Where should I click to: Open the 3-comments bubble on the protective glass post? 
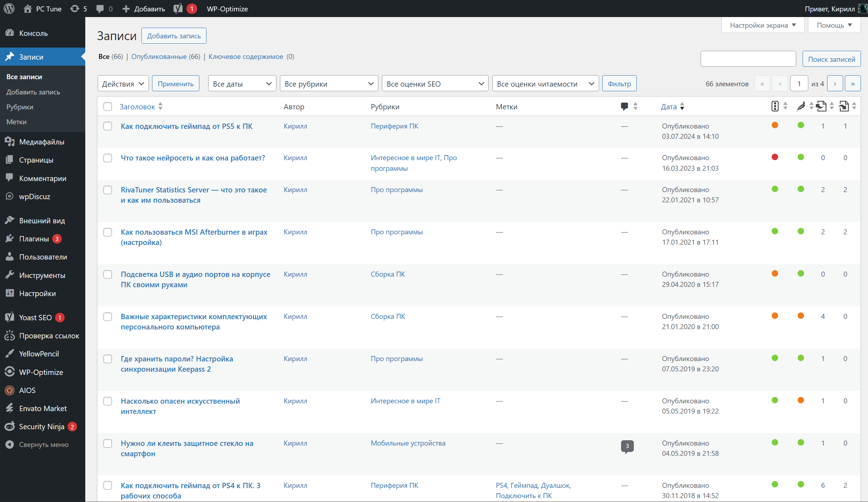[x=627, y=446]
